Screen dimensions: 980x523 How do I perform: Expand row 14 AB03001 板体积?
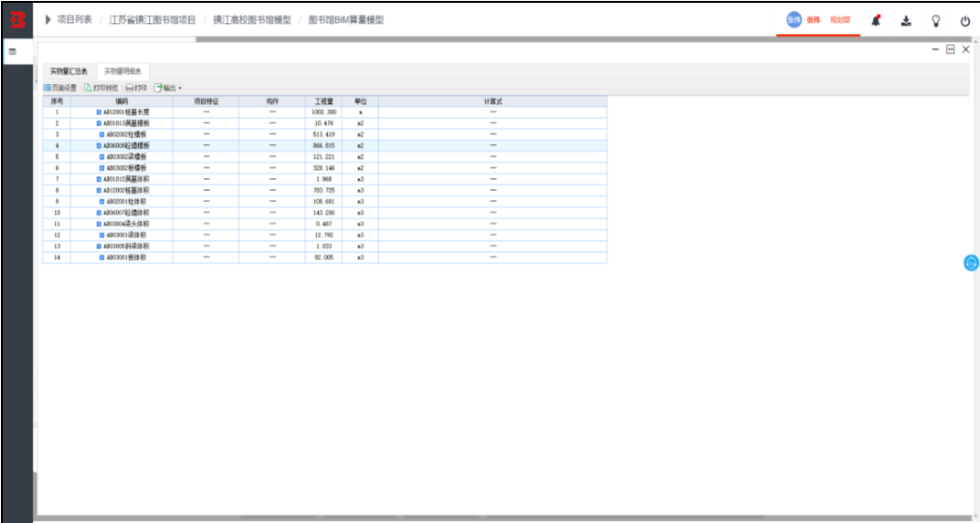pos(102,257)
